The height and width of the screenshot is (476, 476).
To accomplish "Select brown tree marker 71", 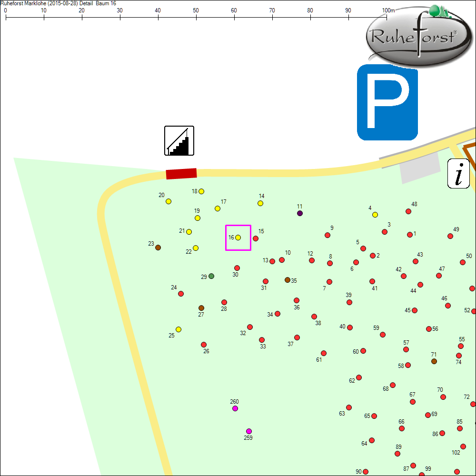I will tap(434, 361).
